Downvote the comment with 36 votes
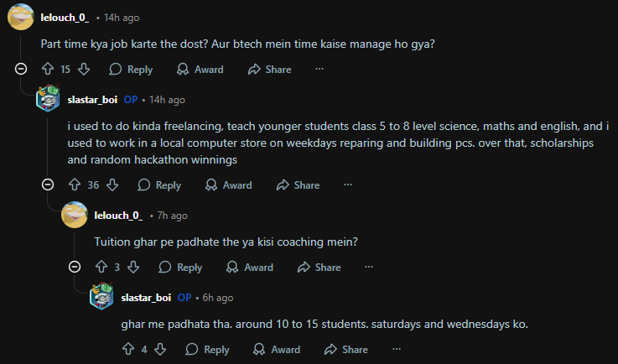This screenshot has width=618, height=364. (112, 185)
